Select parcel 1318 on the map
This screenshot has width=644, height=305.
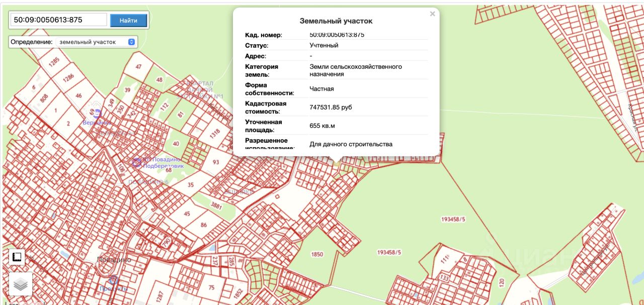coord(215,133)
